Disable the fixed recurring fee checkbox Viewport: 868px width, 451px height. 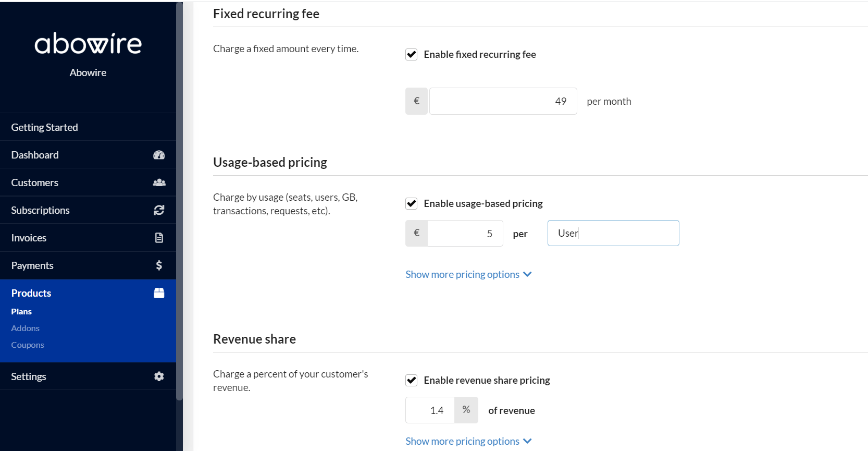tap(412, 54)
